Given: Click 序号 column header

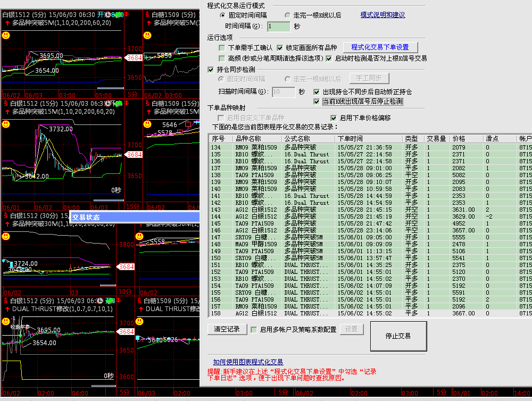Looking at the screenshot, I should (x=221, y=139).
